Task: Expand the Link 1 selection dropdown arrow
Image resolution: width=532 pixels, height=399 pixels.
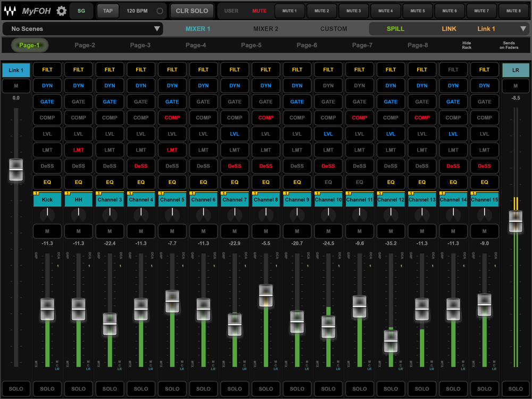Action: click(523, 29)
